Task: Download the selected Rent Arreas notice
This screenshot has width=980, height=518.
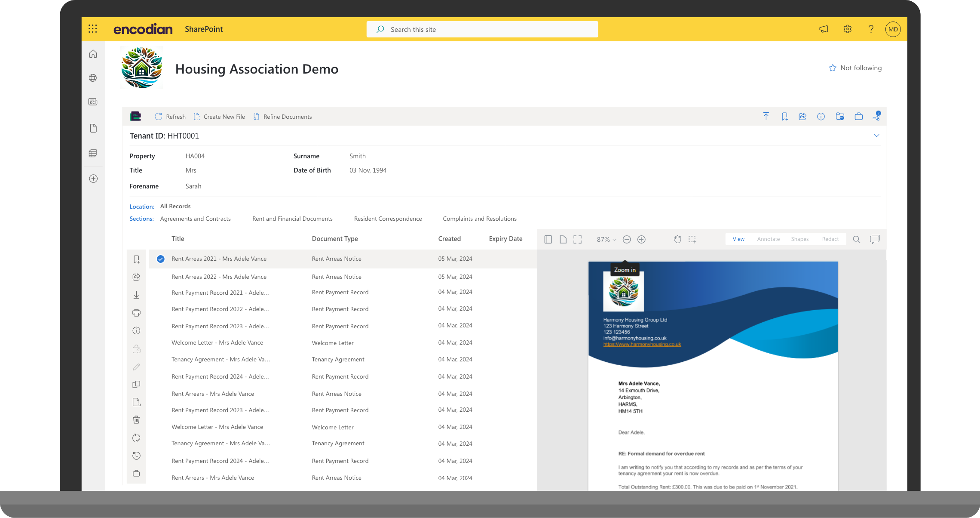Action: (x=136, y=295)
